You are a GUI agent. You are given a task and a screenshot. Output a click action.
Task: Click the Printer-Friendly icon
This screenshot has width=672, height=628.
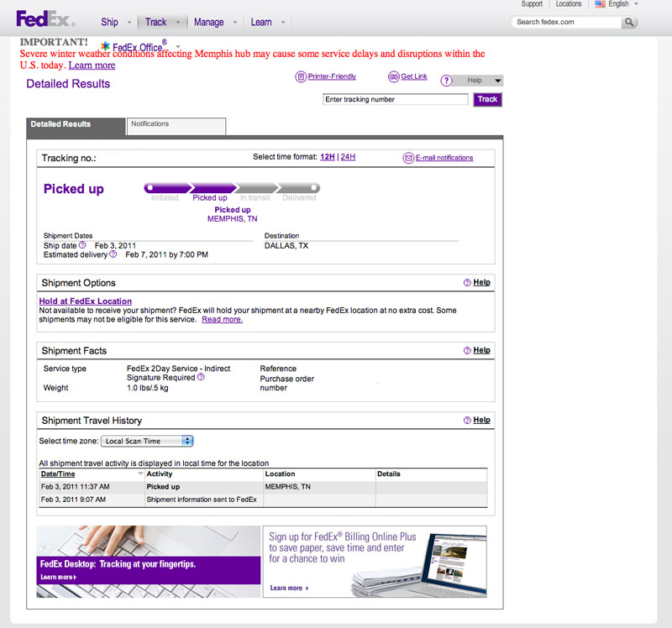pyautogui.click(x=301, y=76)
